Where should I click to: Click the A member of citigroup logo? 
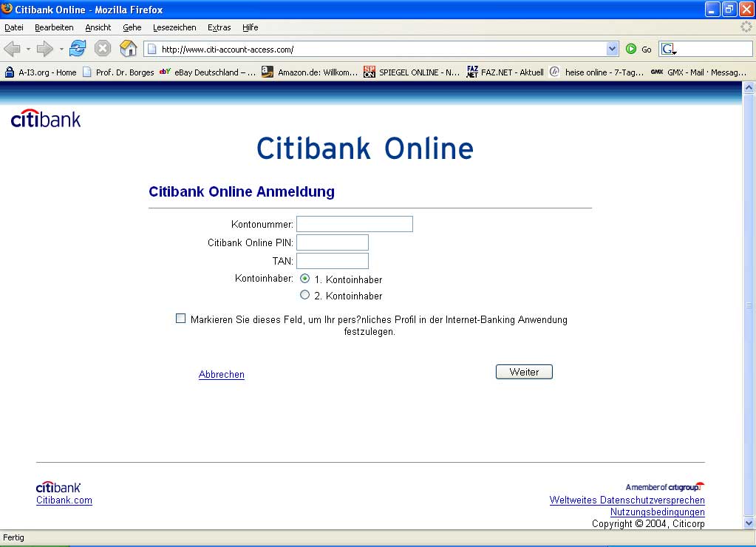665,486
